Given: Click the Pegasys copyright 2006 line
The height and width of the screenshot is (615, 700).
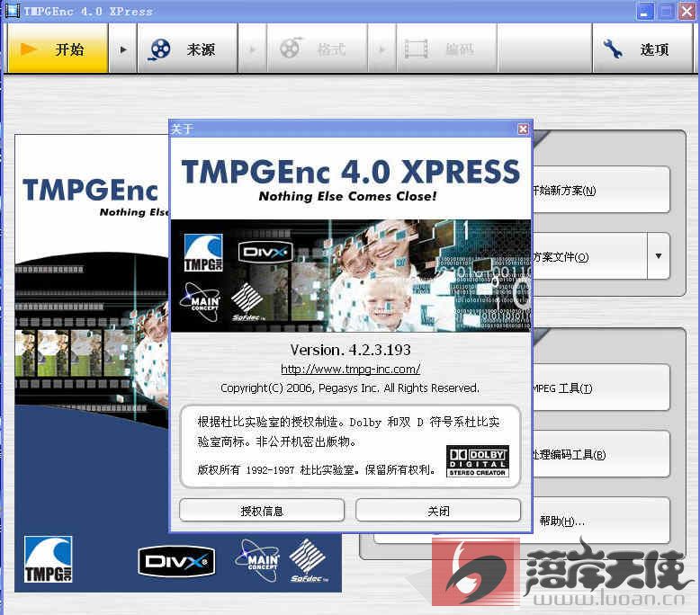Looking at the screenshot, I should pos(350,388).
